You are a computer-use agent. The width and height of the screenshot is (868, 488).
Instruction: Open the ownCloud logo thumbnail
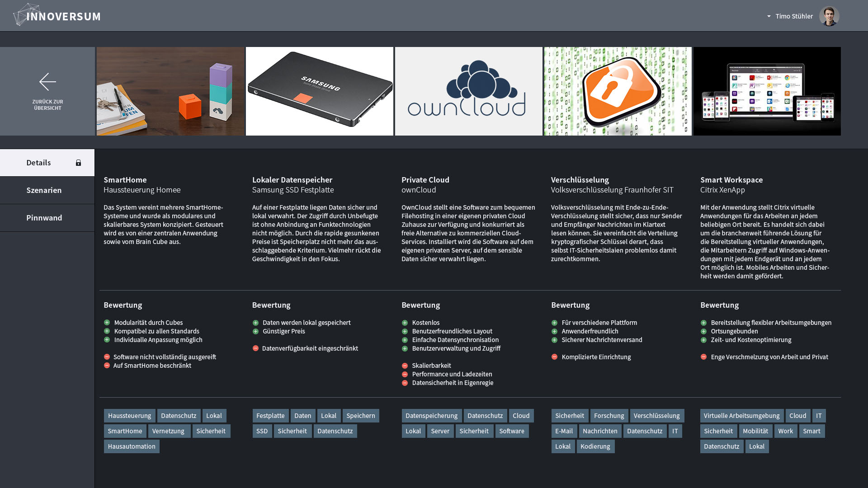[x=468, y=91]
